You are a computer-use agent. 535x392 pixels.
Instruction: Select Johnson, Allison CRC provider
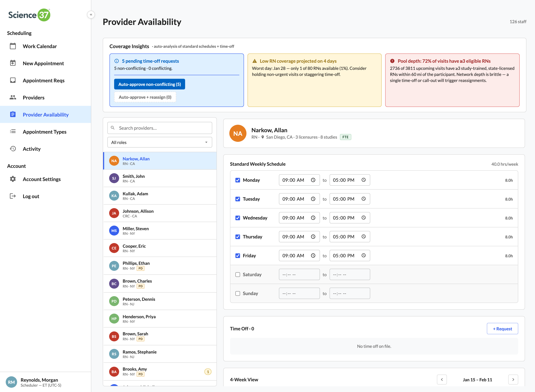160,213
